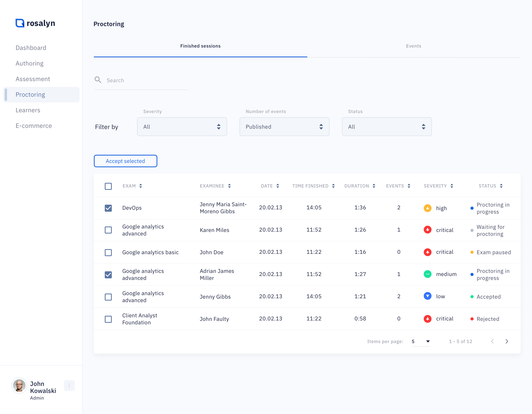Screen dimensions: 532x414
Task: Click the rosalyn logo icon
Action: pos(20,23)
